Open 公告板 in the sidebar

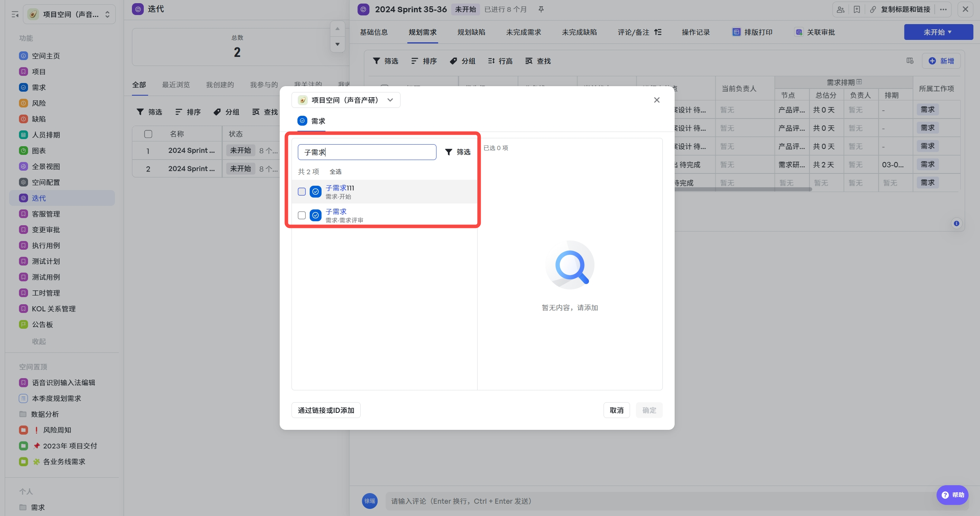click(x=42, y=324)
